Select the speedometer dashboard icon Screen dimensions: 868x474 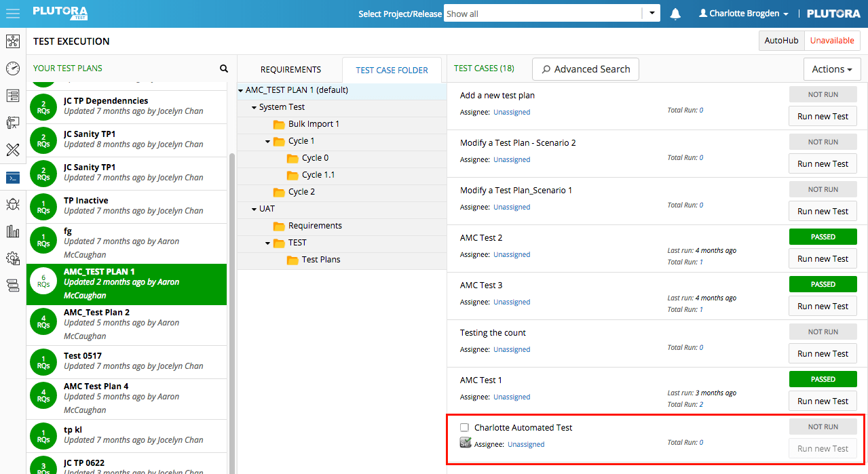click(12, 68)
